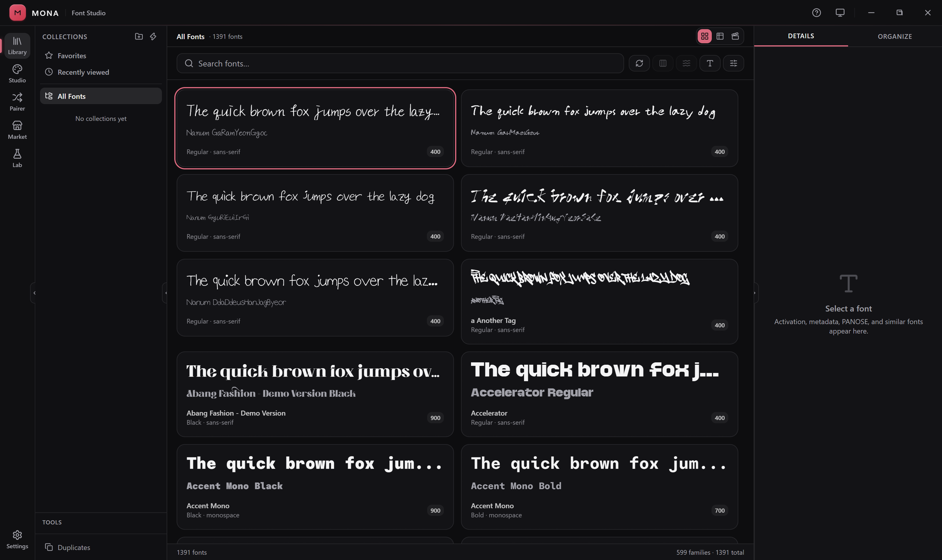Open the filter sliders icon beside search
Image resolution: width=942 pixels, height=560 pixels.
(x=733, y=63)
